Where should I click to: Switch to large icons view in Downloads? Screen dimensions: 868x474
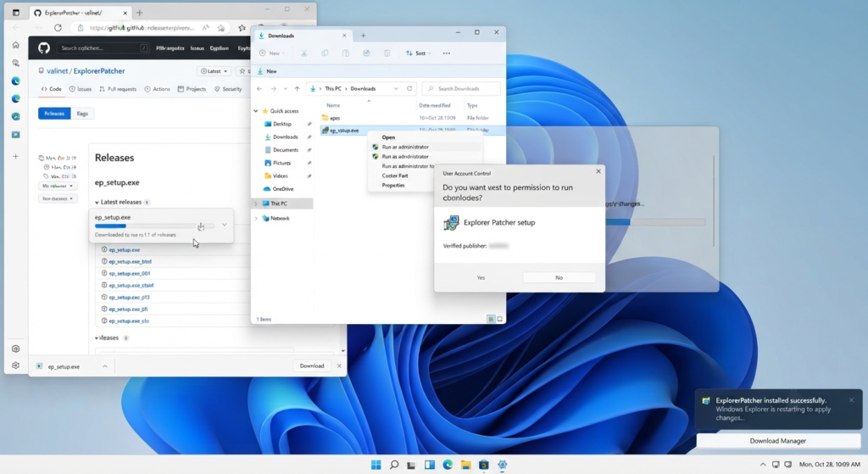[500, 319]
